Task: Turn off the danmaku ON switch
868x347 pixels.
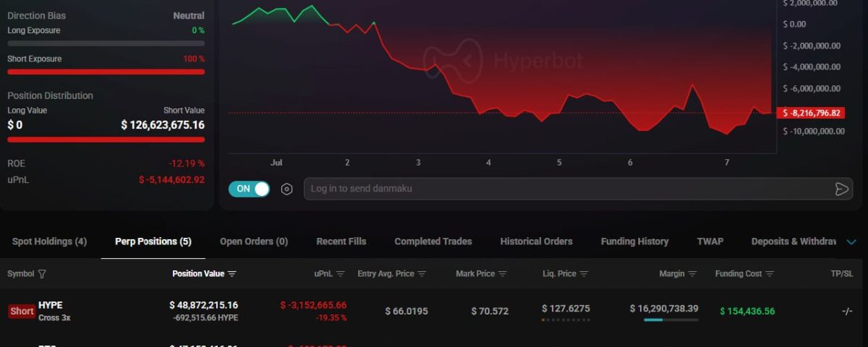Action: (x=250, y=189)
